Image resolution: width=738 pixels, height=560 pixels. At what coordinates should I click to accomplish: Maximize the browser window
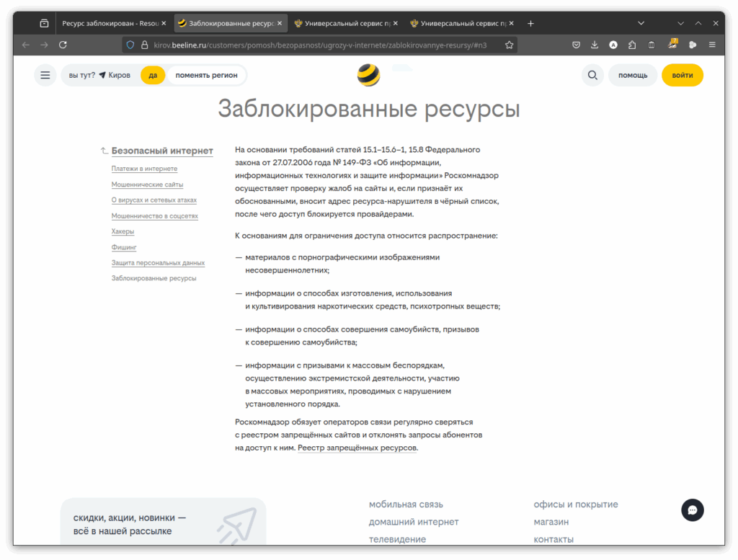[698, 23]
